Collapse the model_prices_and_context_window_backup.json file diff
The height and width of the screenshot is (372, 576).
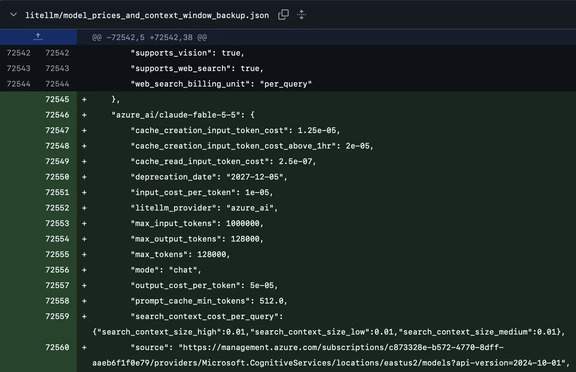point(14,15)
